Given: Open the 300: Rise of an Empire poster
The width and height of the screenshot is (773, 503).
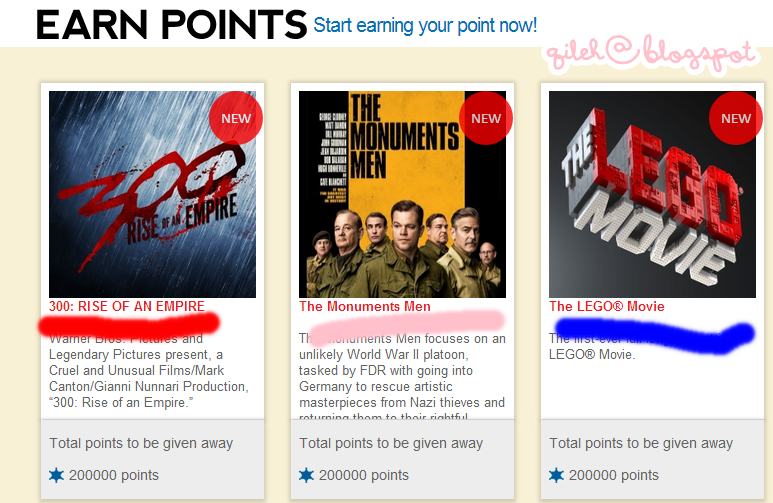Looking at the screenshot, I should (152, 194).
